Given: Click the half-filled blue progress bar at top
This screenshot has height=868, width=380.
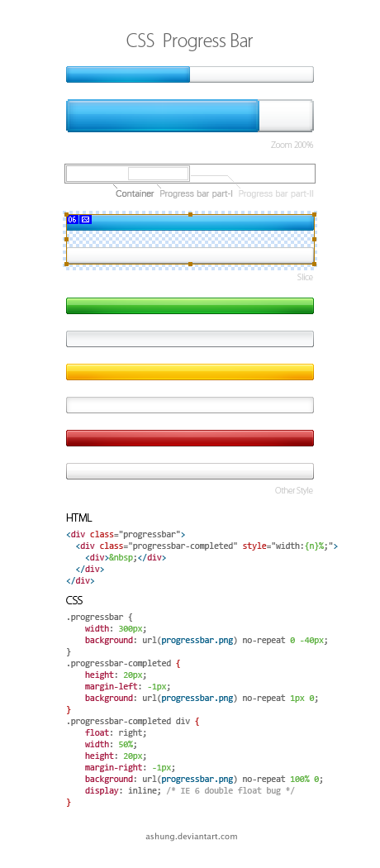Looking at the screenshot, I should pyautogui.click(x=190, y=74).
